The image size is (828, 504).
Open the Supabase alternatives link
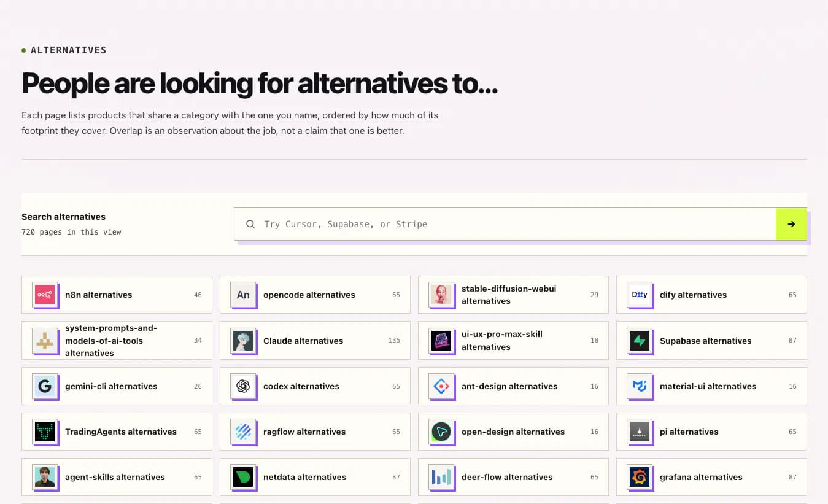(x=711, y=341)
